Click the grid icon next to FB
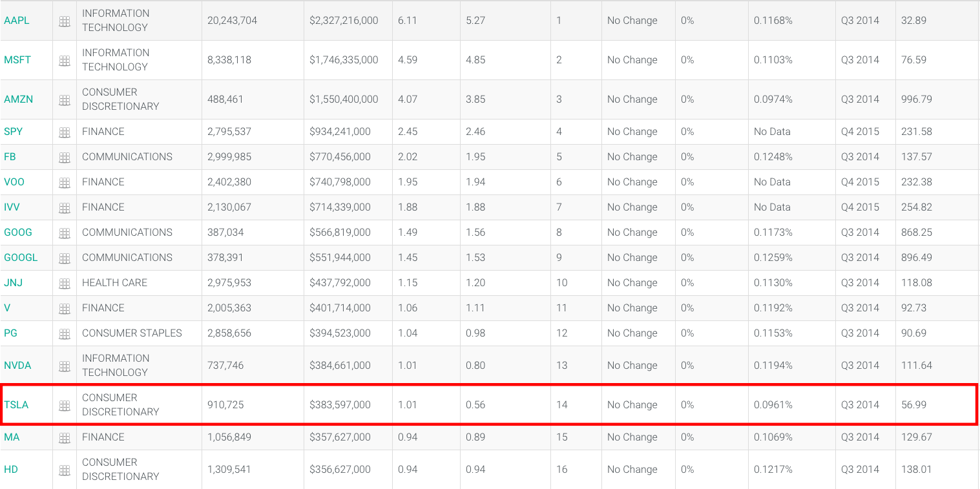This screenshot has width=980, height=489. coord(65,158)
